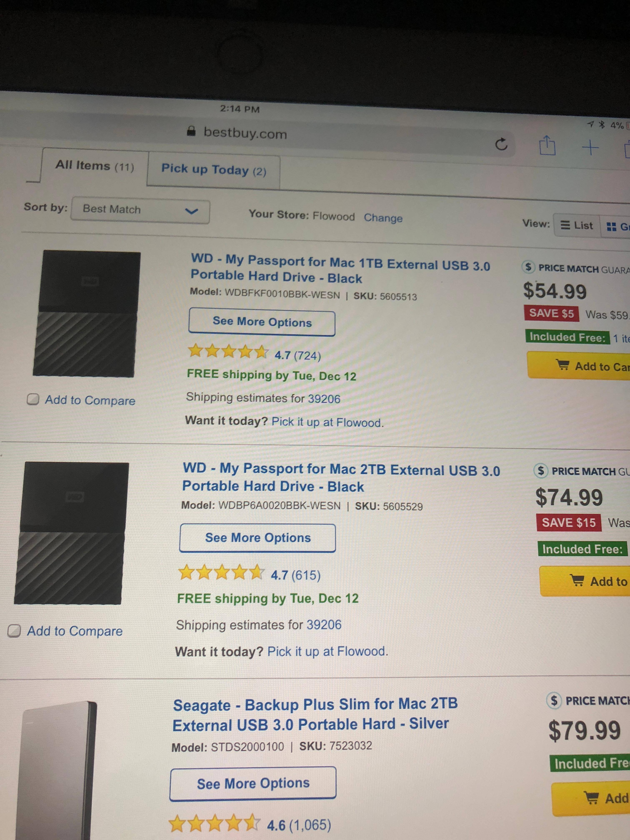
Task: Click the price match dollar icon for 1TB drive
Action: (528, 267)
